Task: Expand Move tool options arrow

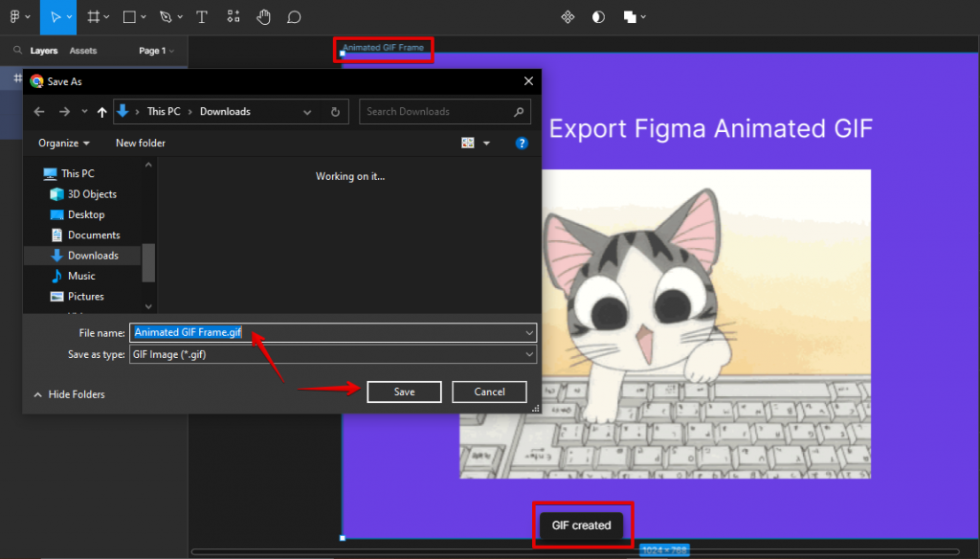Action: [x=69, y=17]
